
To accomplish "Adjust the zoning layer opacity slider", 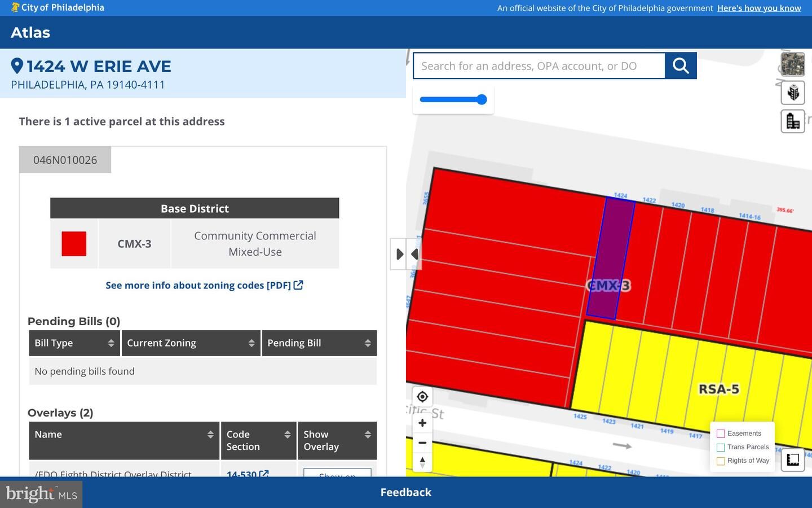I will [x=453, y=100].
